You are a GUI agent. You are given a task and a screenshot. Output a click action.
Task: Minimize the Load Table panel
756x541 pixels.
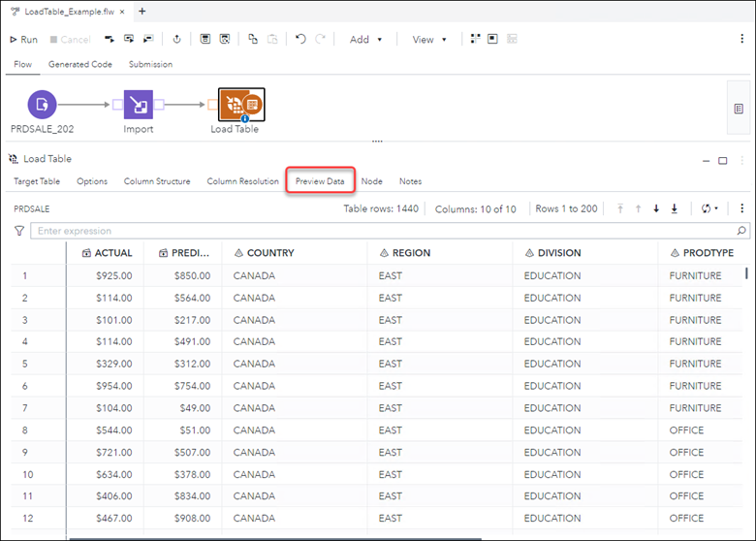click(706, 161)
